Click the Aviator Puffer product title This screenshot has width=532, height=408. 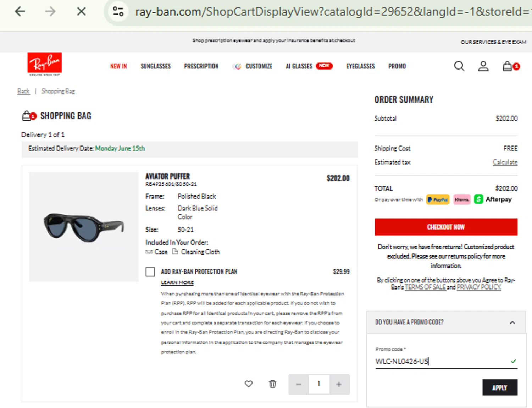(167, 176)
